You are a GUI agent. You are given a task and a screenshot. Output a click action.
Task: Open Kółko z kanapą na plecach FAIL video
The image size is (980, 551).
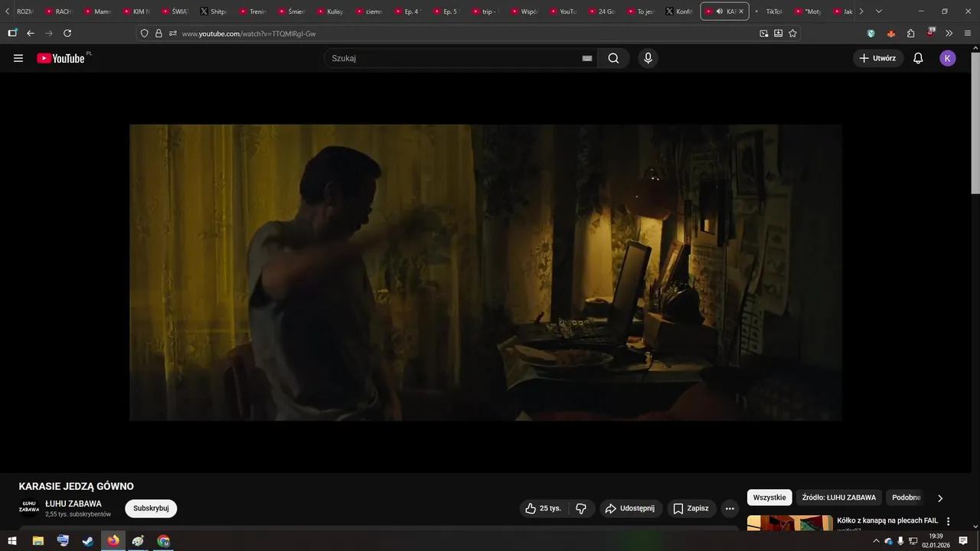click(x=887, y=520)
